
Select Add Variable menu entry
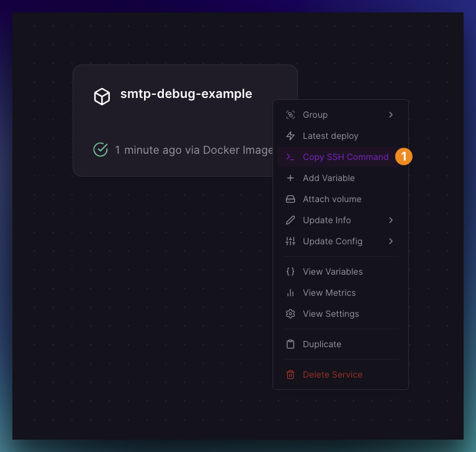click(x=341, y=178)
